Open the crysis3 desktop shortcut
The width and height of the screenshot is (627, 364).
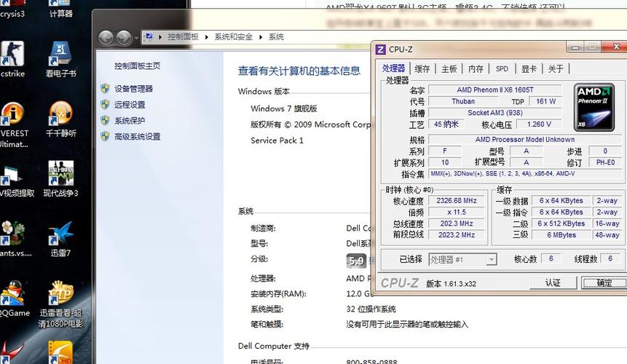click(12, 9)
